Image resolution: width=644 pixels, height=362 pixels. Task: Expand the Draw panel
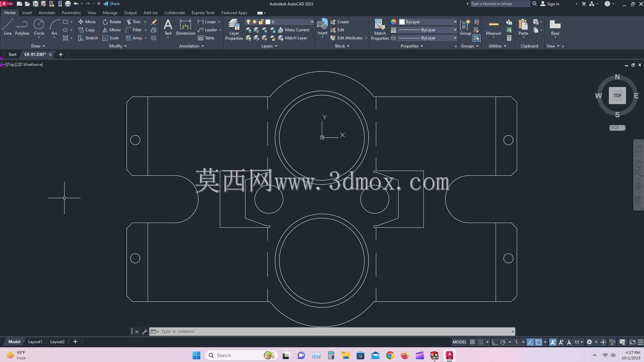(38, 46)
